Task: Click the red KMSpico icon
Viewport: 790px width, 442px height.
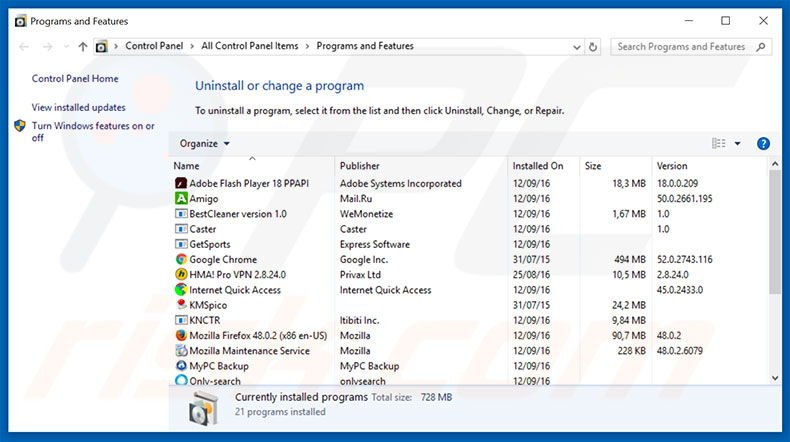Action: click(x=181, y=304)
